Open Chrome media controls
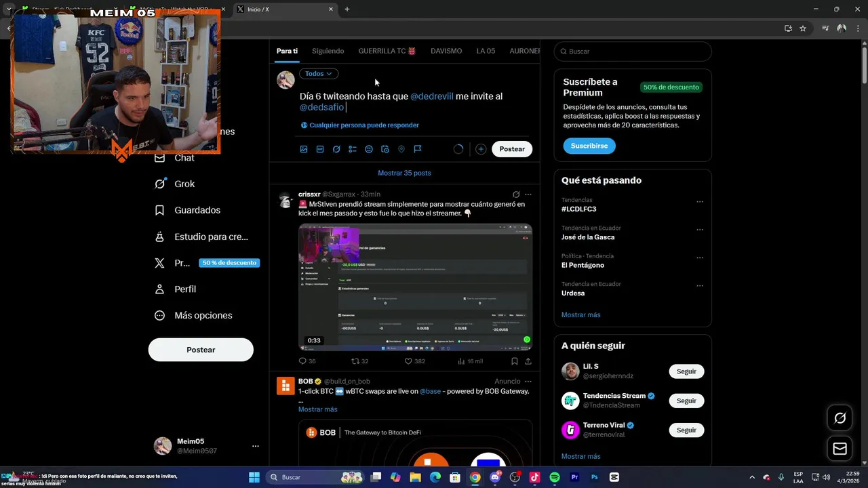 point(825,28)
